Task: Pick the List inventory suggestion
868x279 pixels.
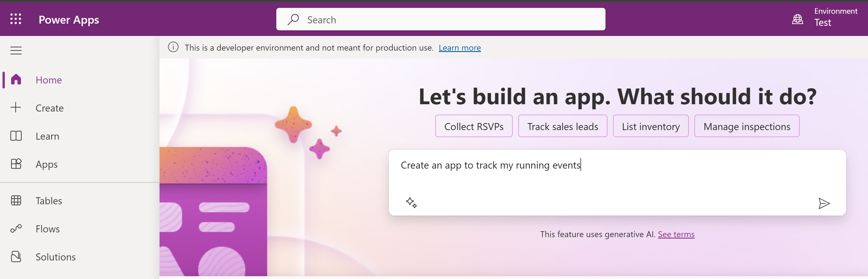Action: click(x=650, y=126)
